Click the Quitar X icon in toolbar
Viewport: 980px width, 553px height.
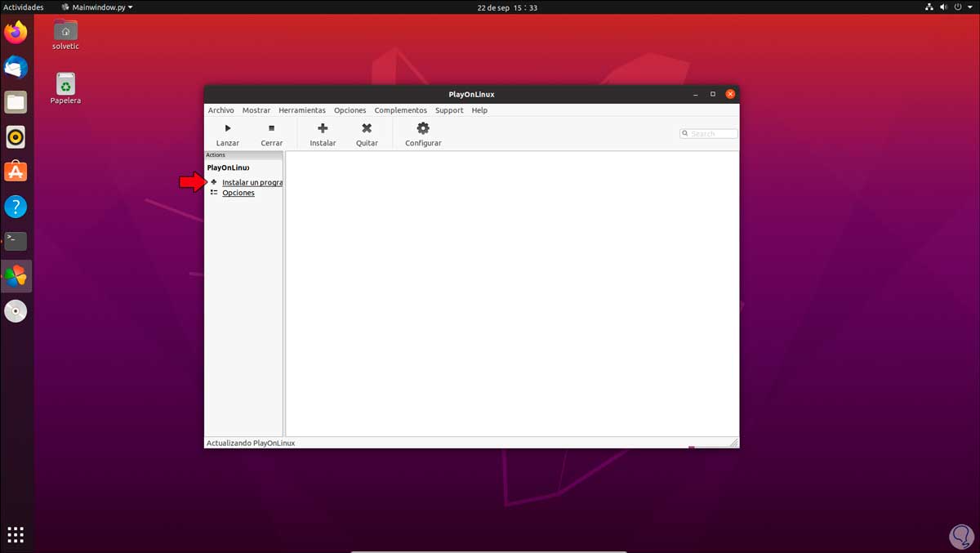[367, 128]
